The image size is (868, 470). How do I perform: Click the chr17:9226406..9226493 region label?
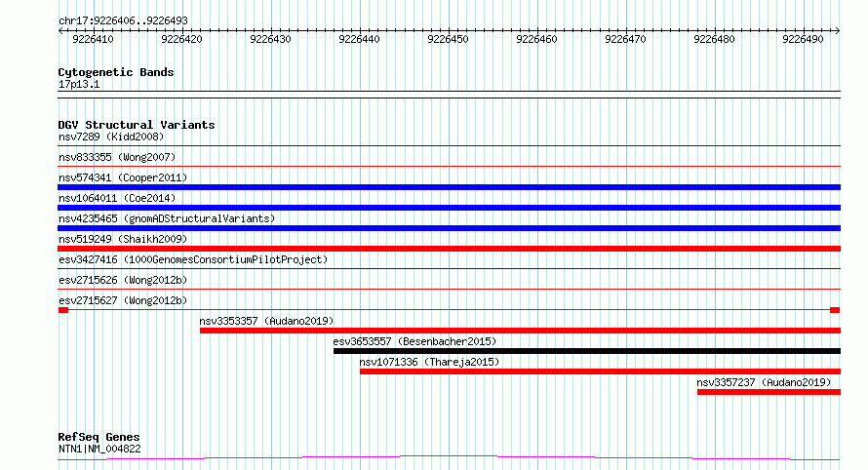123,20
